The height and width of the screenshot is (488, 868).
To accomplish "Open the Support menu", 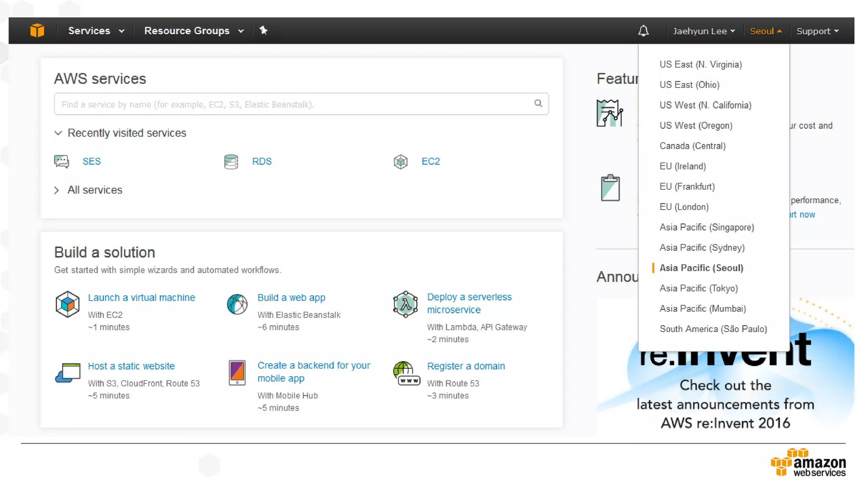I will point(817,31).
